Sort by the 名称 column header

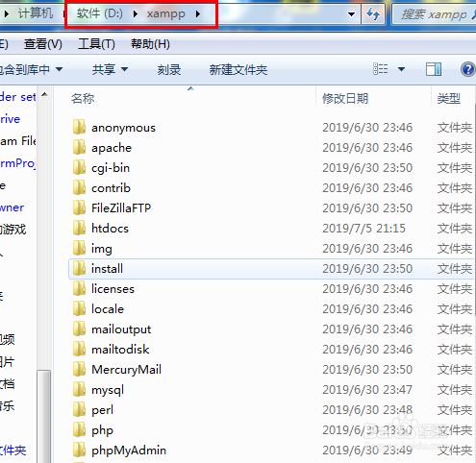click(83, 98)
